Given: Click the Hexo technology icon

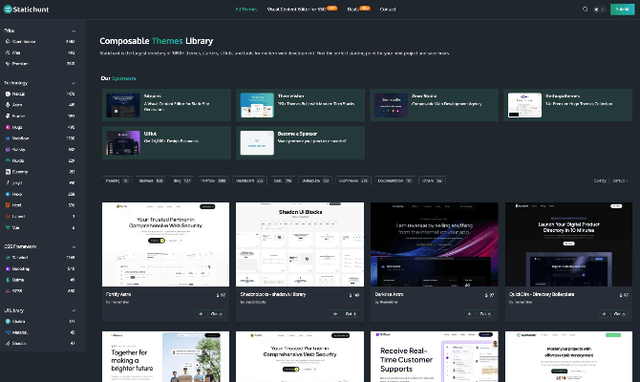Looking at the screenshot, I should 7,194.
